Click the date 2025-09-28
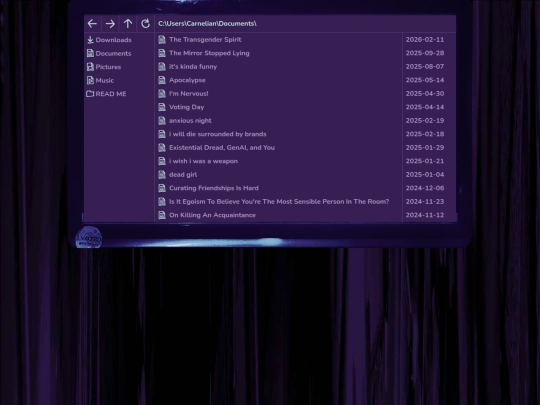This screenshot has width=540, height=405. point(425,53)
